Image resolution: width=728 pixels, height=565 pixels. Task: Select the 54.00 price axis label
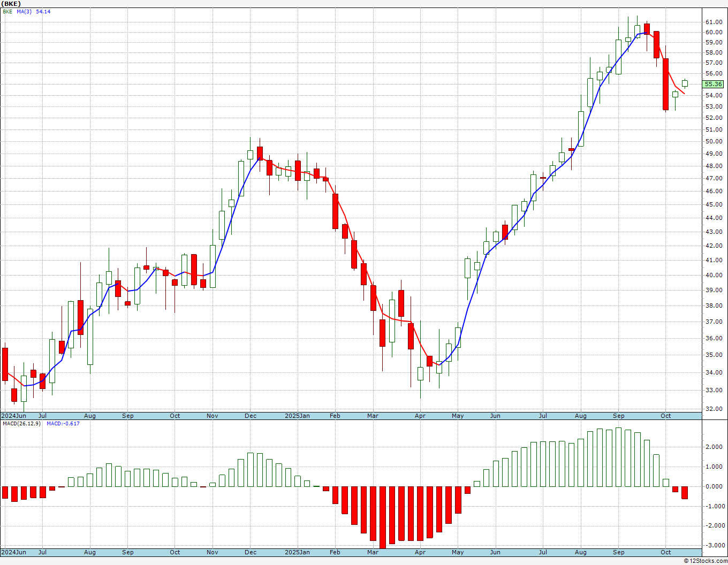[714, 95]
